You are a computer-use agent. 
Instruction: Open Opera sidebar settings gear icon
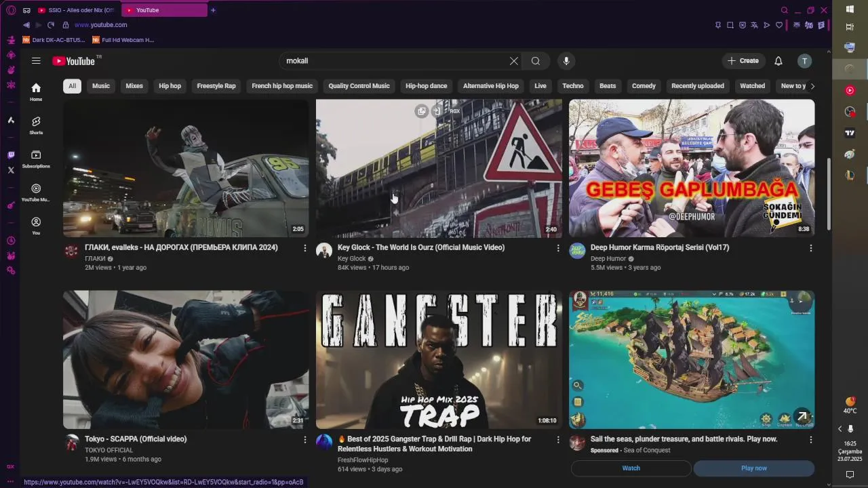11,270
